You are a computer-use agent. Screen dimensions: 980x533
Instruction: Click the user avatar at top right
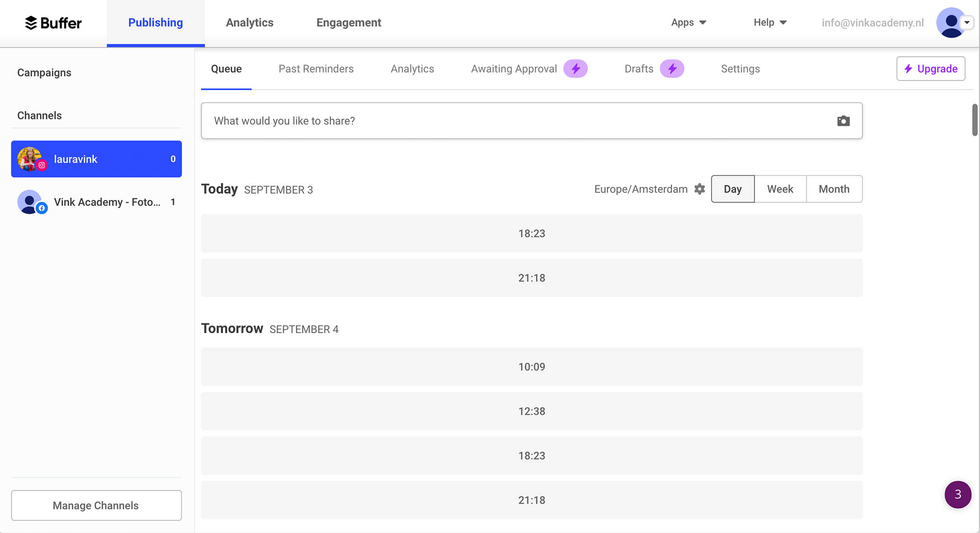[x=950, y=22]
